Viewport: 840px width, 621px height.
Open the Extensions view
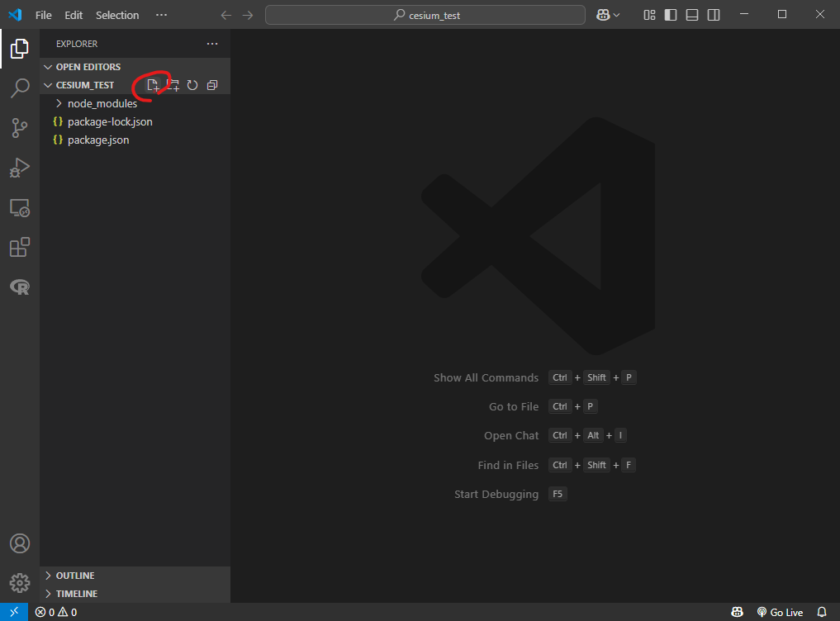point(20,247)
